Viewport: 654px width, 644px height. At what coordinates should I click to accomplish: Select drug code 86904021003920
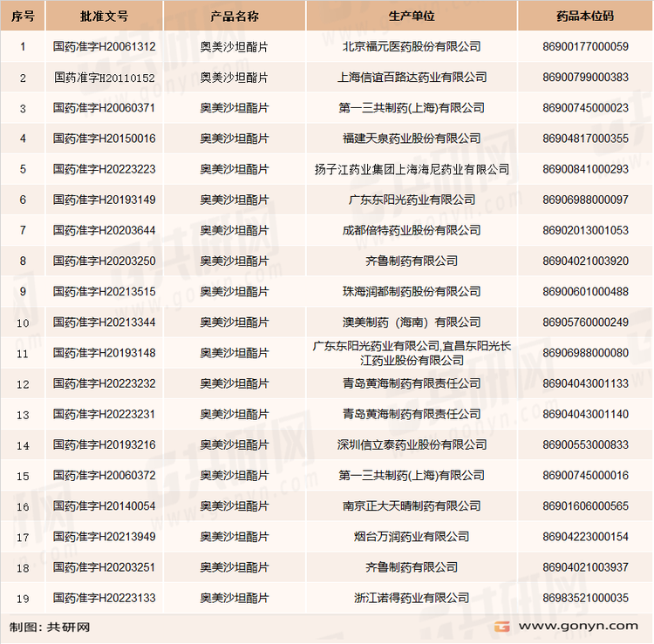585,261
